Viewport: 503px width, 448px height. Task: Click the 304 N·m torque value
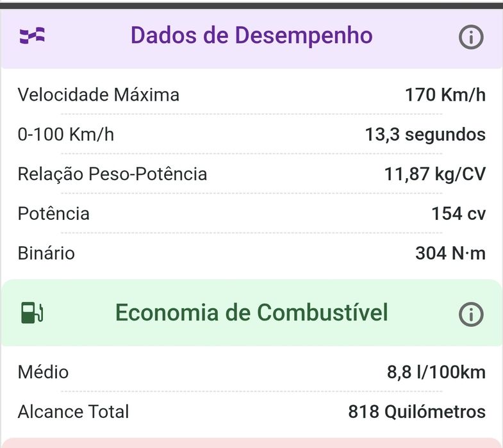(x=450, y=253)
